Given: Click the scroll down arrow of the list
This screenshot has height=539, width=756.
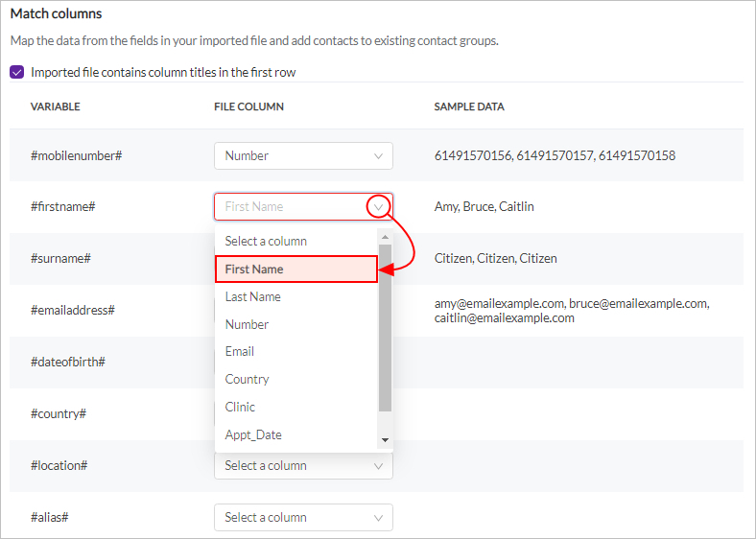Looking at the screenshot, I should pos(385,439).
